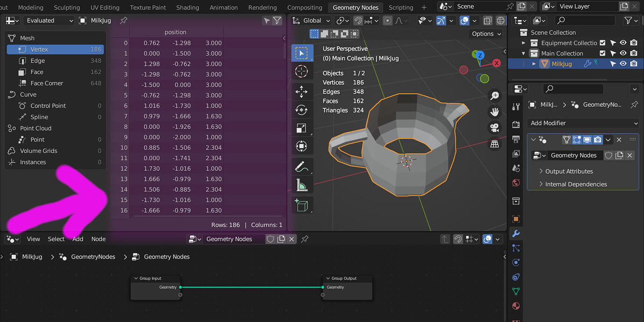Select the Magnet snapping icon in viewport header
This screenshot has height=322, width=644.
358,20
